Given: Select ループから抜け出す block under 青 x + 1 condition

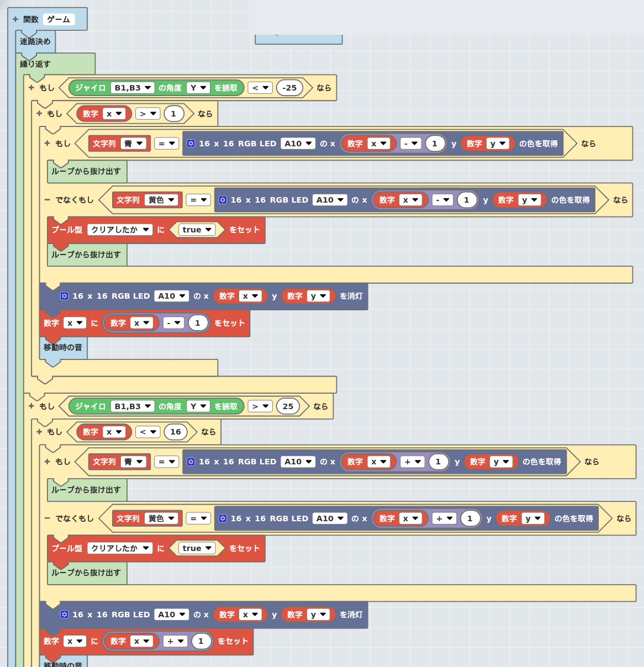Looking at the screenshot, I should click(86, 490).
